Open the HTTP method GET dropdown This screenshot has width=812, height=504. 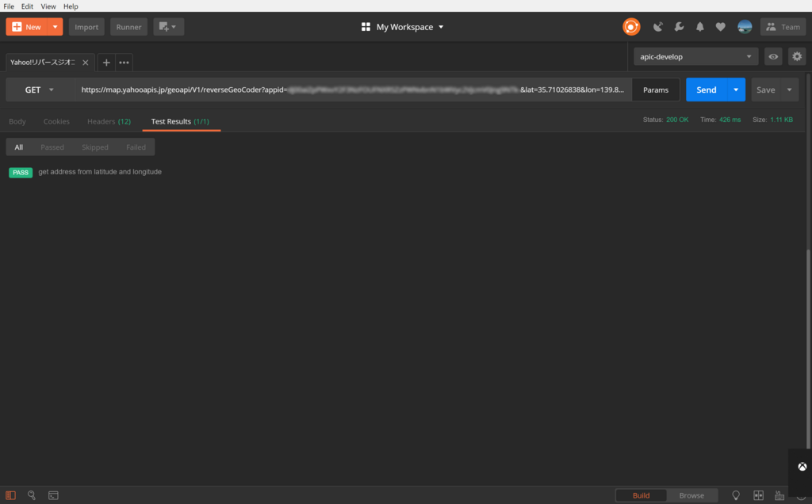(x=40, y=90)
